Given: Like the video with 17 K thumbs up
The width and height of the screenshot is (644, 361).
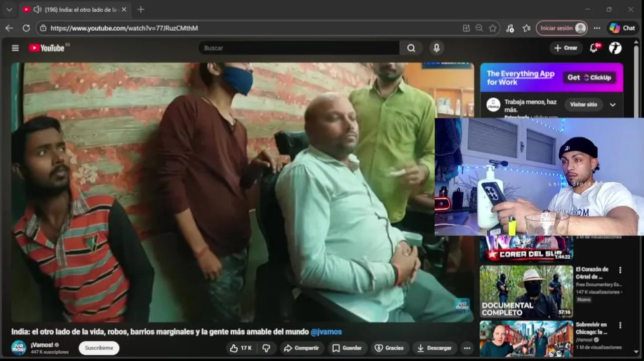Looking at the screenshot, I should click(x=241, y=348).
